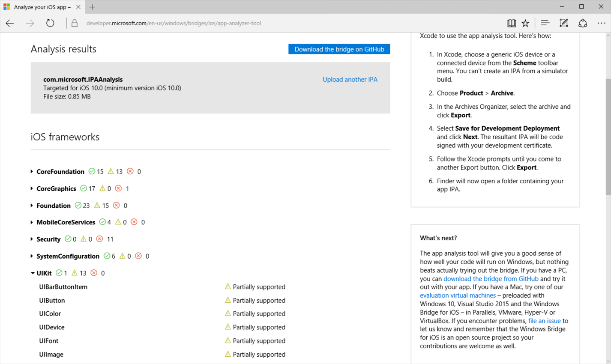Click the Upload another IPA link
This screenshot has width=611, height=364.
point(350,80)
